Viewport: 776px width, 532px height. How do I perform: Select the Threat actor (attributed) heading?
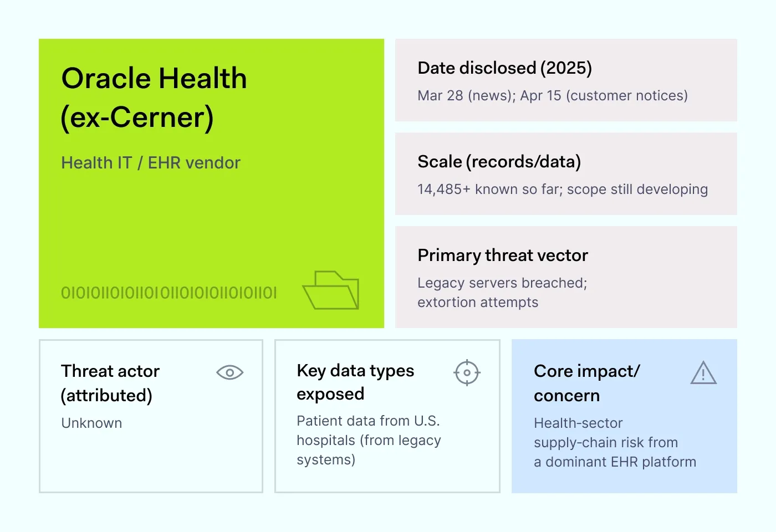tap(110, 383)
